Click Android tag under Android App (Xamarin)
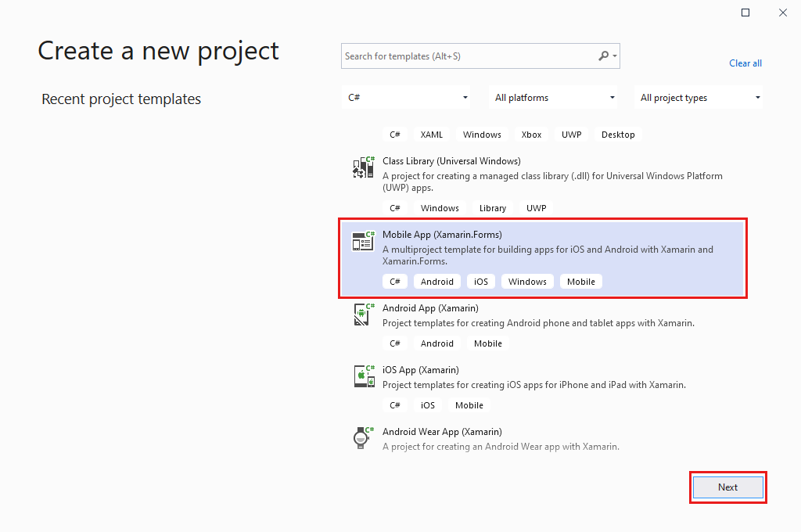801x532 pixels. pos(436,343)
